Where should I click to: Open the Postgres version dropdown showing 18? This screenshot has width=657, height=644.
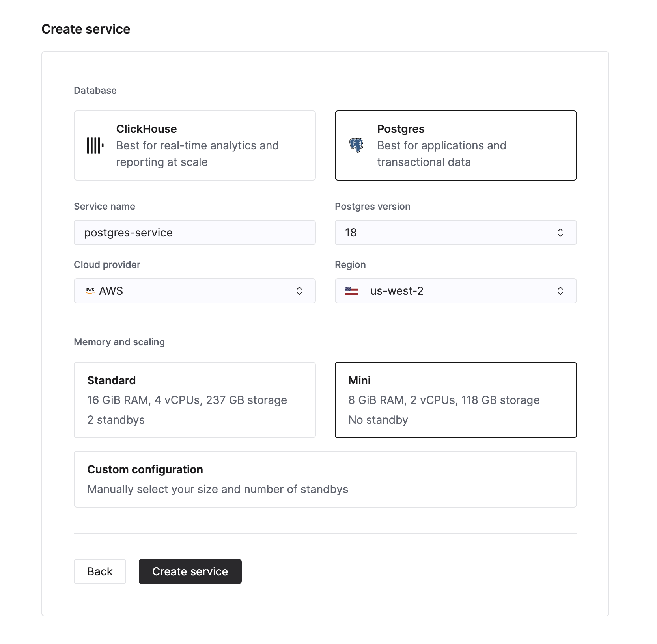pyautogui.click(x=455, y=233)
